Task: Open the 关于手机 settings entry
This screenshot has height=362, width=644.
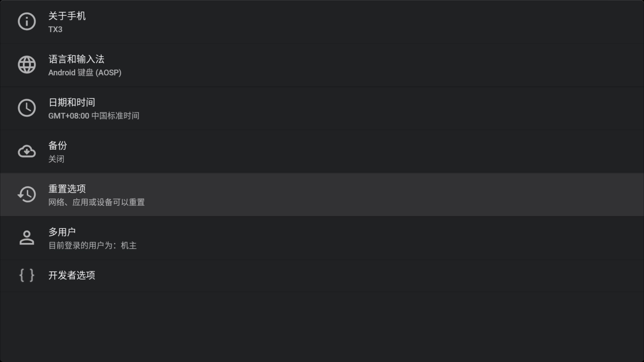Action: tap(322, 21)
